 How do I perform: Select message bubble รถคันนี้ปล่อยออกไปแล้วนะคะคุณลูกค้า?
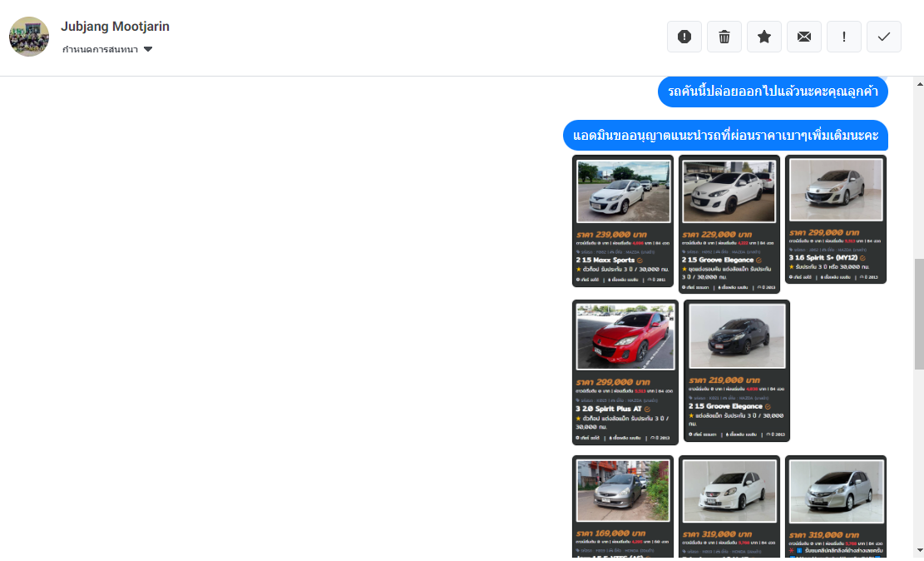click(x=773, y=92)
